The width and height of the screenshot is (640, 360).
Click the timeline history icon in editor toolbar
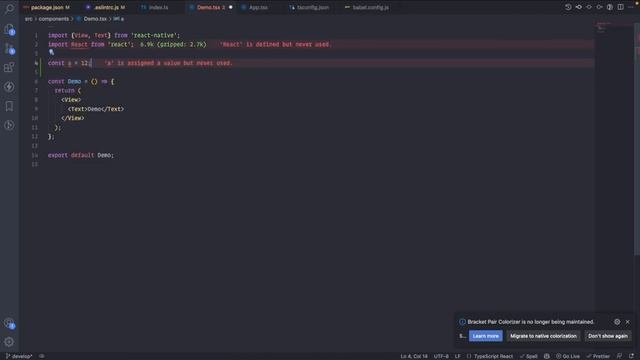coord(568,7)
